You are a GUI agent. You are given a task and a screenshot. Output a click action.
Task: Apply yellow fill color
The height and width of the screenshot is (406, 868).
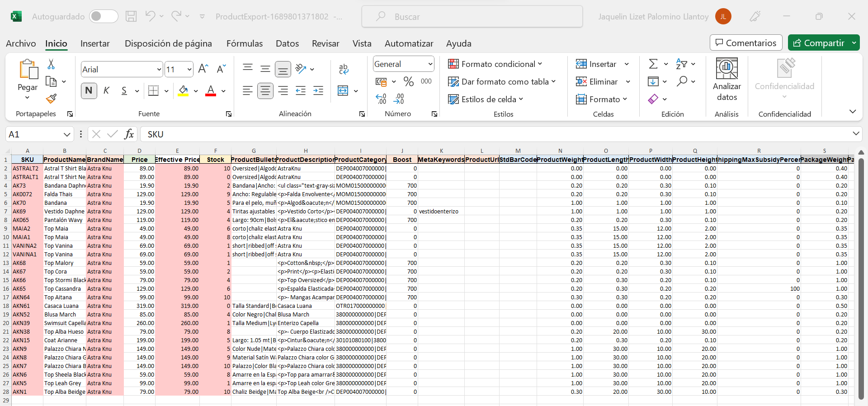(183, 90)
